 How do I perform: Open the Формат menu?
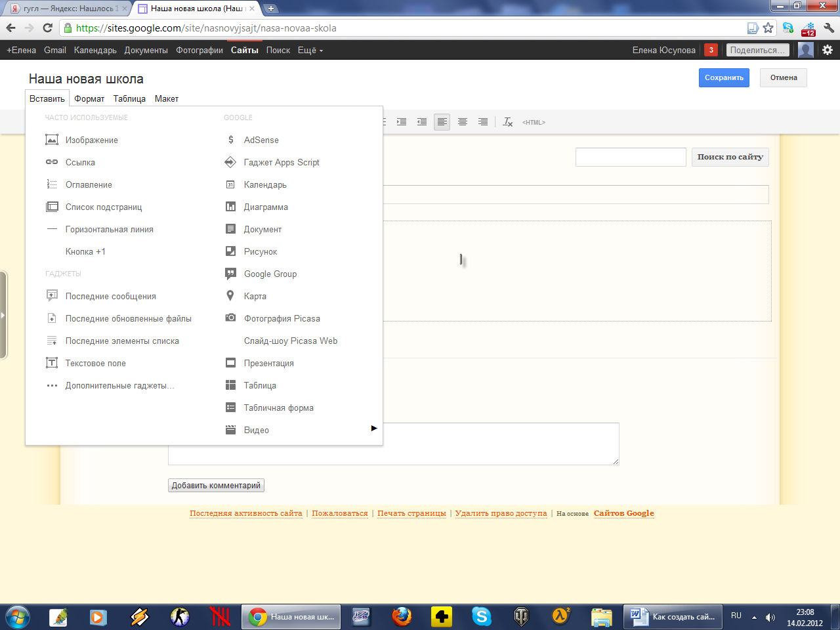89,98
